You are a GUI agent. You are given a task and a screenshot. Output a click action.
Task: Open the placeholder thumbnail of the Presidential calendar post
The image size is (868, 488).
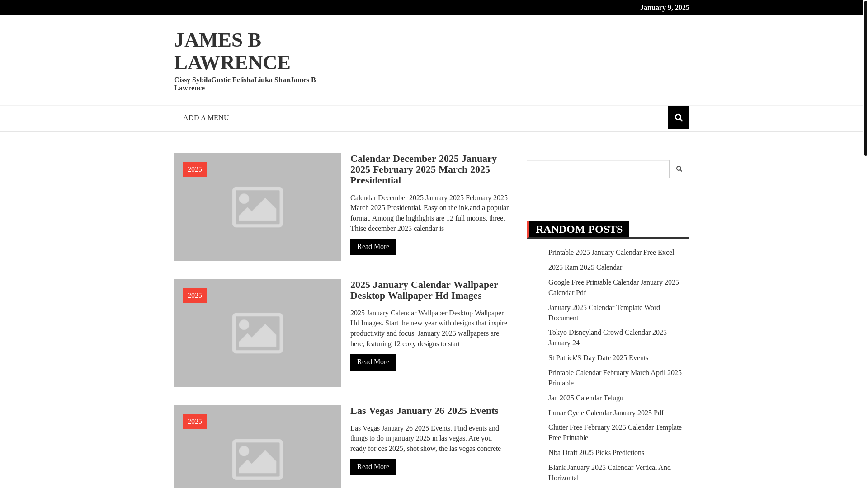(258, 207)
